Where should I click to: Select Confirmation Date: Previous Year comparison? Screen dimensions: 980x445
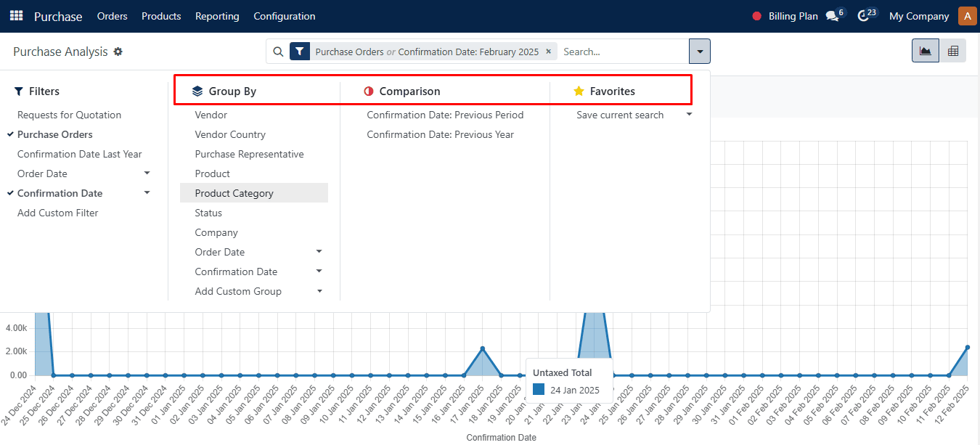coord(441,134)
